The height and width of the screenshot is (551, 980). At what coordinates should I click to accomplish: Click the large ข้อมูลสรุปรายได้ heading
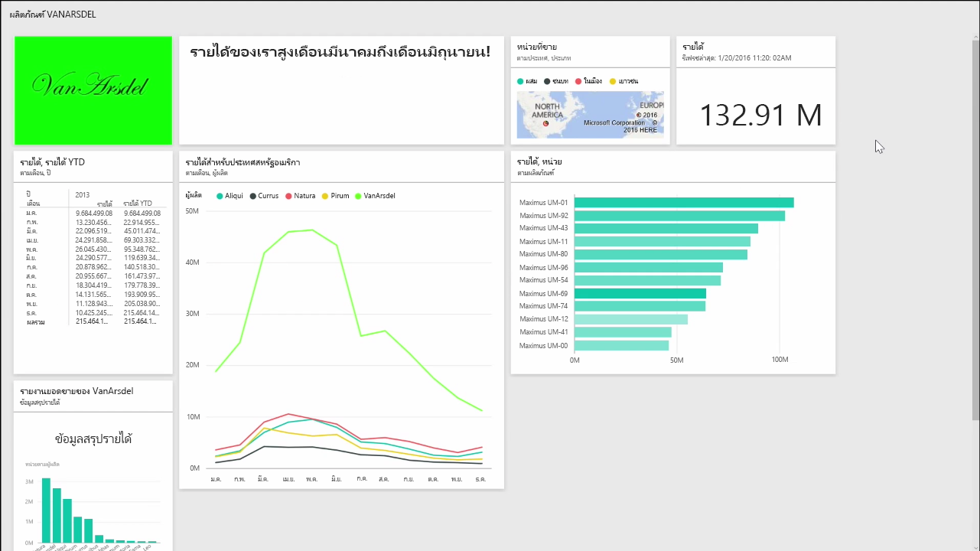click(x=93, y=439)
